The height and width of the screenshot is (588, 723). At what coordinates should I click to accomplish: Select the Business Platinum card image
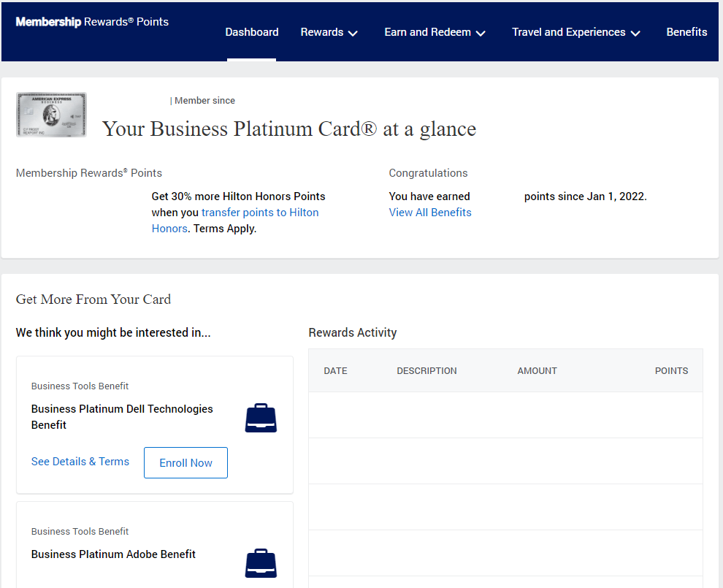tap(51, 115)
